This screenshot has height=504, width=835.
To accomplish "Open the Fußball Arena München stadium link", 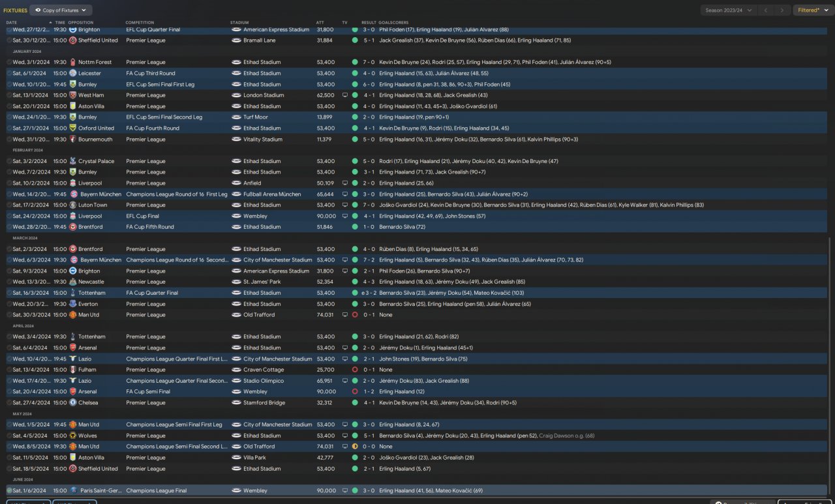I will click(x=272, y=194).
